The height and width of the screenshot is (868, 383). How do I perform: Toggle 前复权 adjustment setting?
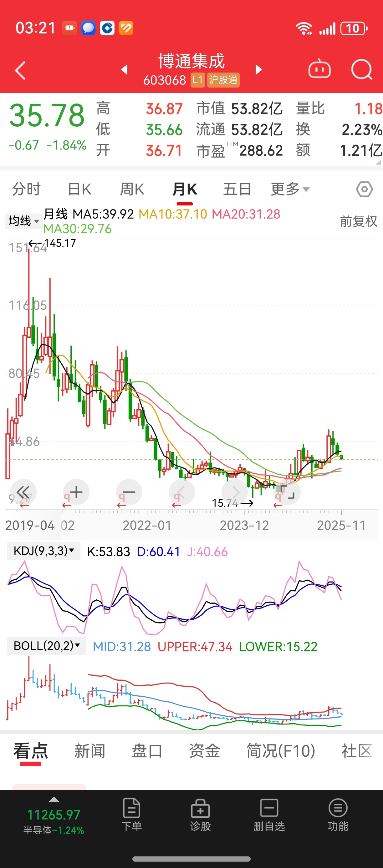(359, 221)
